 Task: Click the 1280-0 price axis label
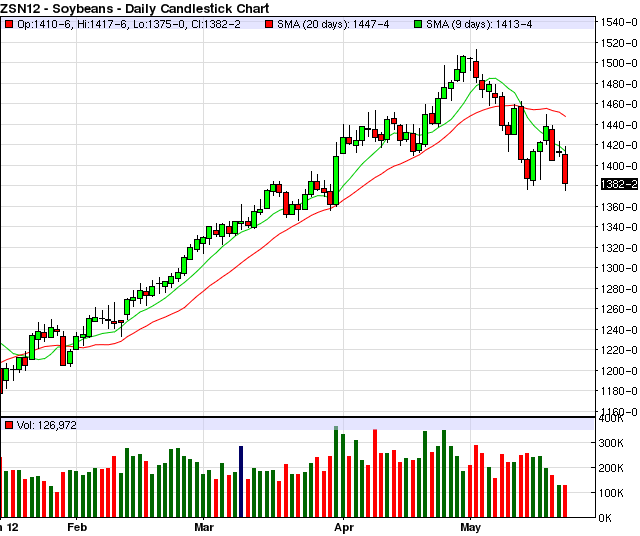(x=619, y=289)
